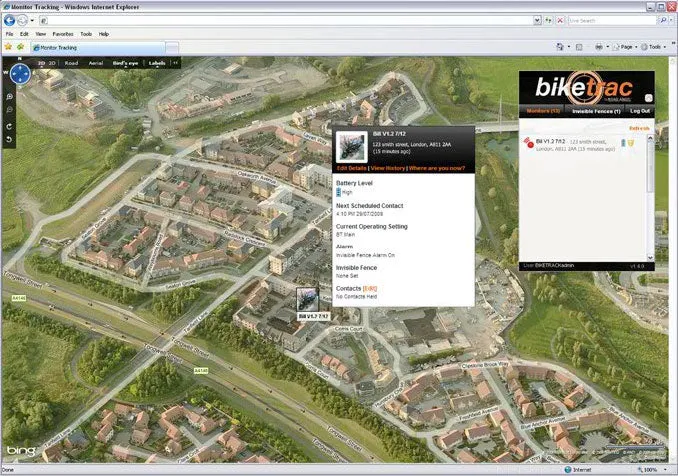678x476 pixels.
Task: Click the Print icon in command bar
Action: click(599, 47)
